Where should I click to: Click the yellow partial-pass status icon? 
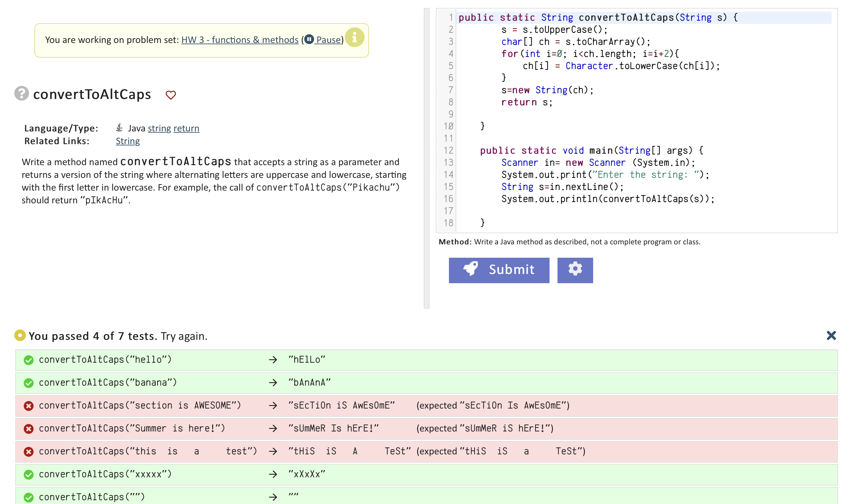20,336
